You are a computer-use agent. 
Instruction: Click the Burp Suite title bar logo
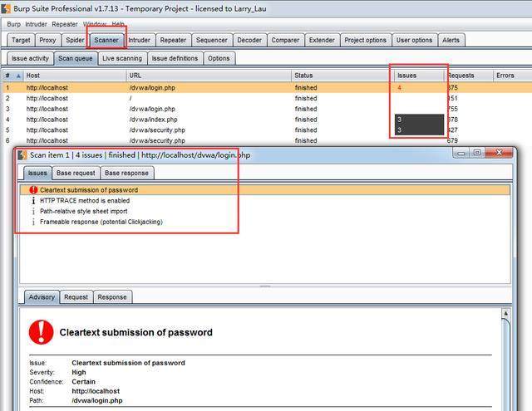(6, 8)
